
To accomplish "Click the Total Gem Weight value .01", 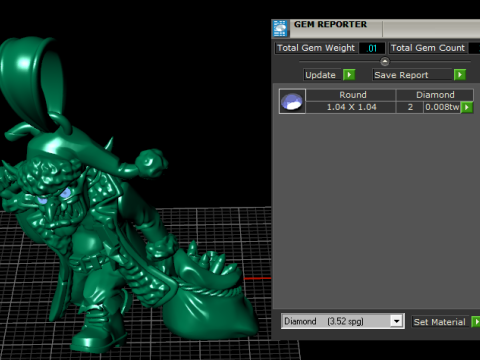I will [372, 48].
